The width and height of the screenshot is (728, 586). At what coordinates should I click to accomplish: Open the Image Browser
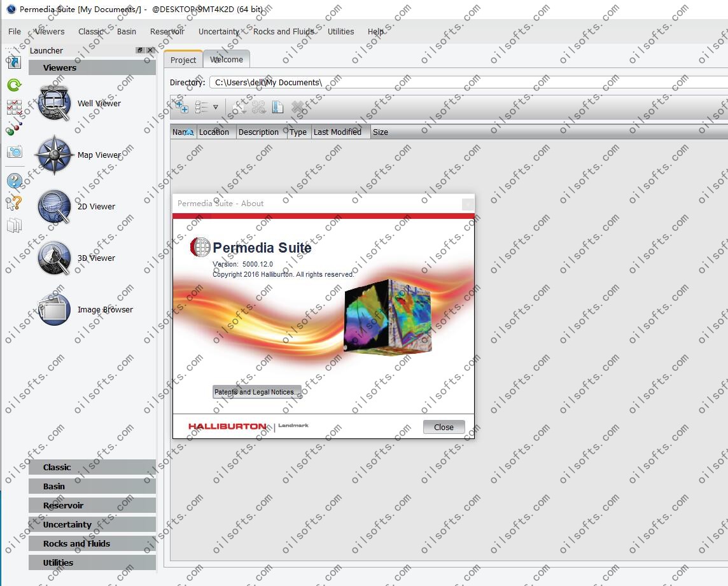[86, 309]
